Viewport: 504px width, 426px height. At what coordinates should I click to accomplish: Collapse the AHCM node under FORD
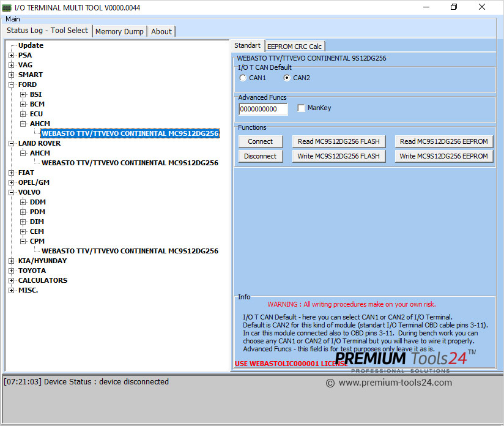coord(23,124)
